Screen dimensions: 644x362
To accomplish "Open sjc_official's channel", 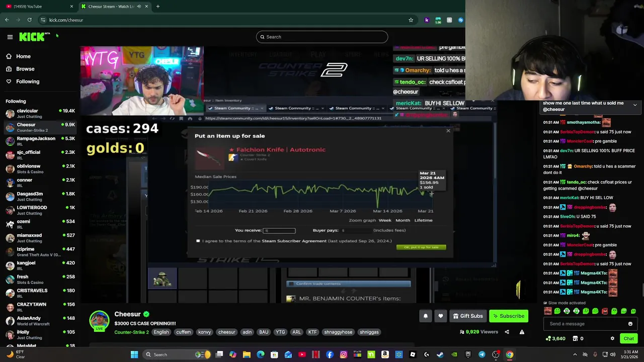I will click(x=40, y=155).
